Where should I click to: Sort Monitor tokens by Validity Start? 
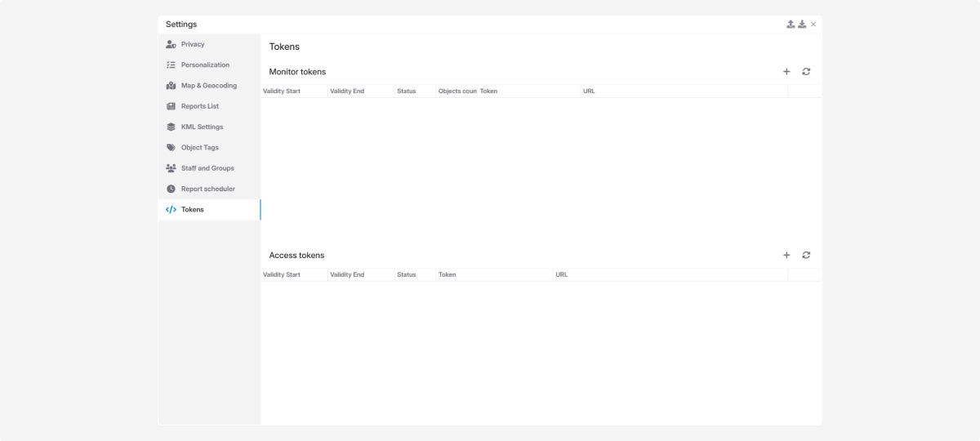click(x=282, y=91)
